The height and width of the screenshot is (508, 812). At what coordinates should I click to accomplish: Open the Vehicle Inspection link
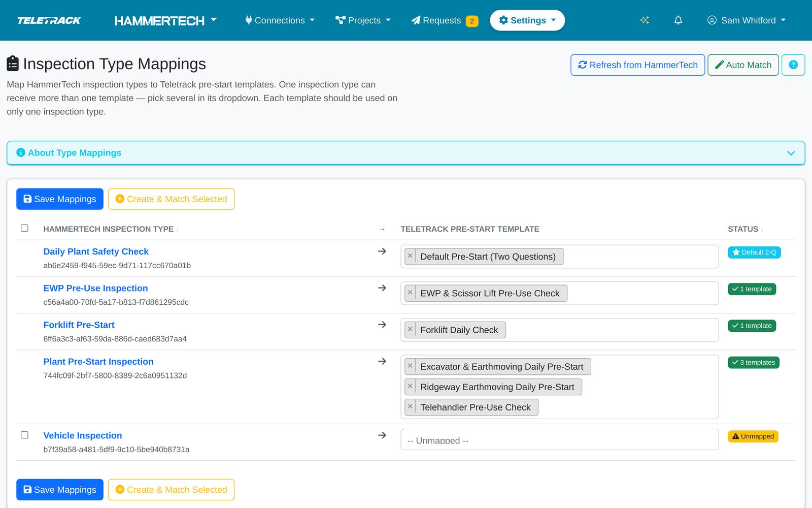tap(83, 435)
